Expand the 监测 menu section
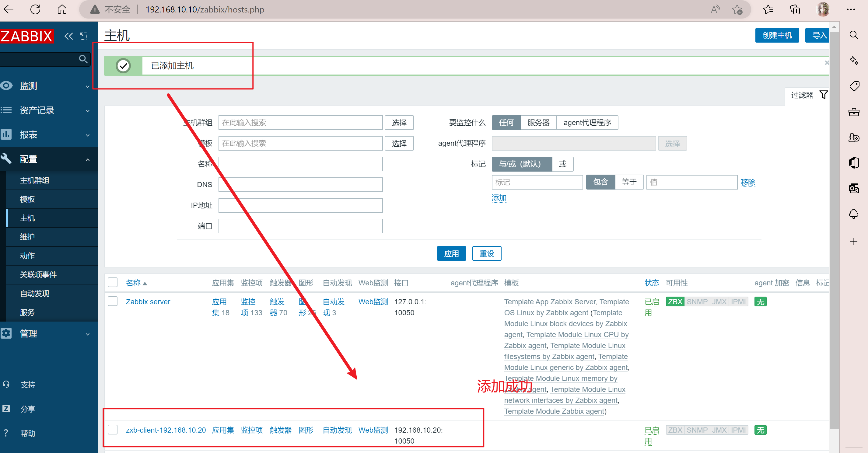 point(49,86)
